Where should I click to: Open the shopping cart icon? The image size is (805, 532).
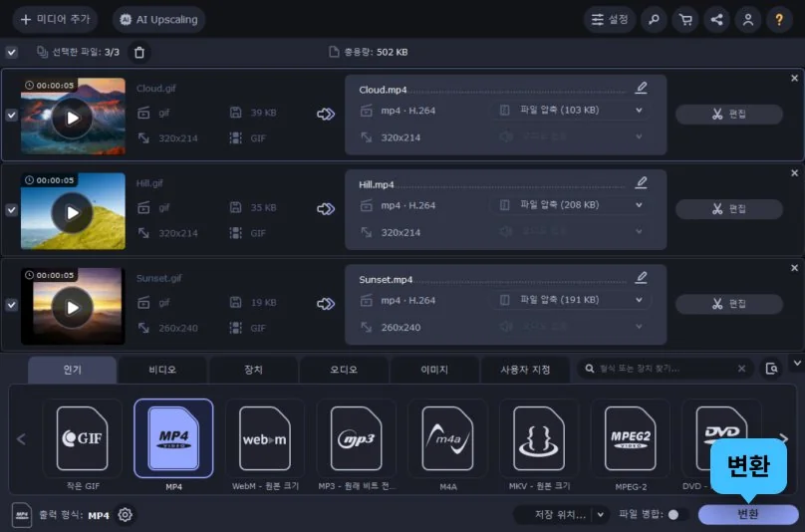point(685,20)
